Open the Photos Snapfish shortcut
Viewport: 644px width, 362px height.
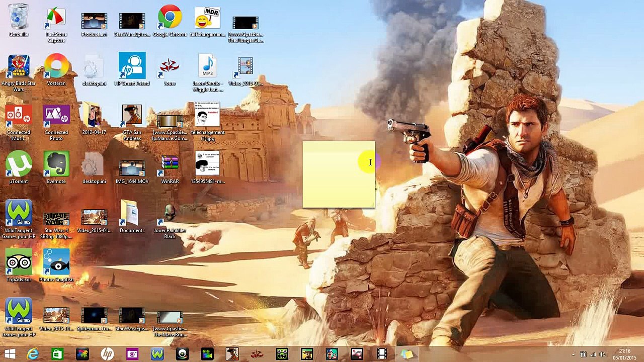pyautogui.click(x=56, y=266)
